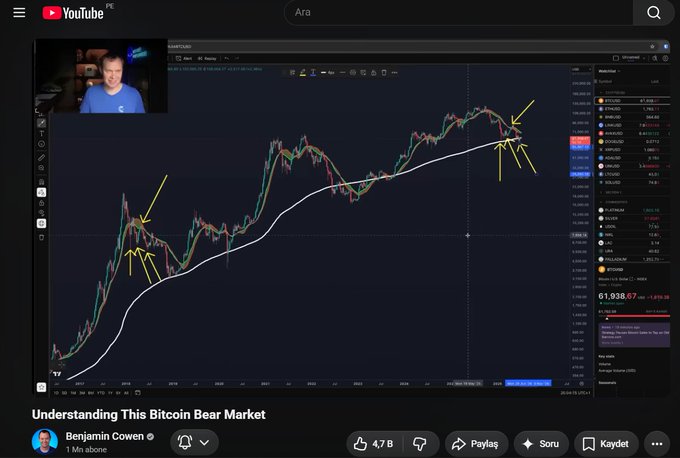The width and height of the screenshot is (680, 458).
Task: Open the three-dot more actions menu
Action: point(657,444)
